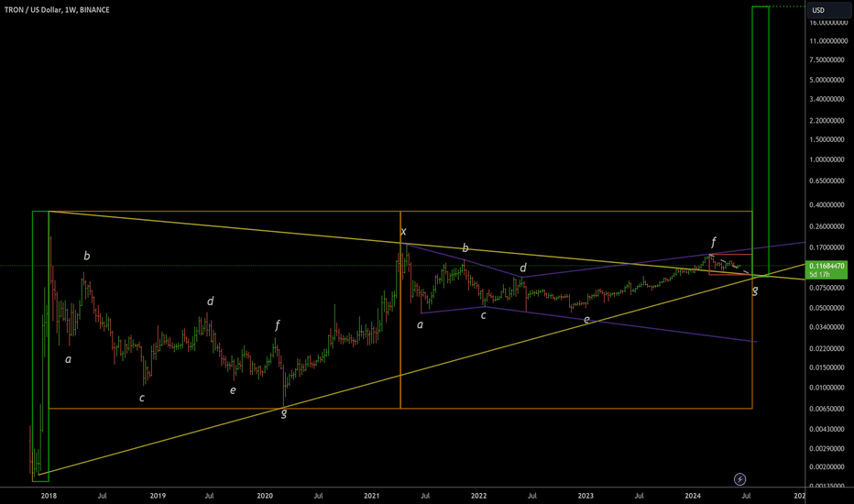Click the 0.03400000 price axis label

(x=827, y=327)
